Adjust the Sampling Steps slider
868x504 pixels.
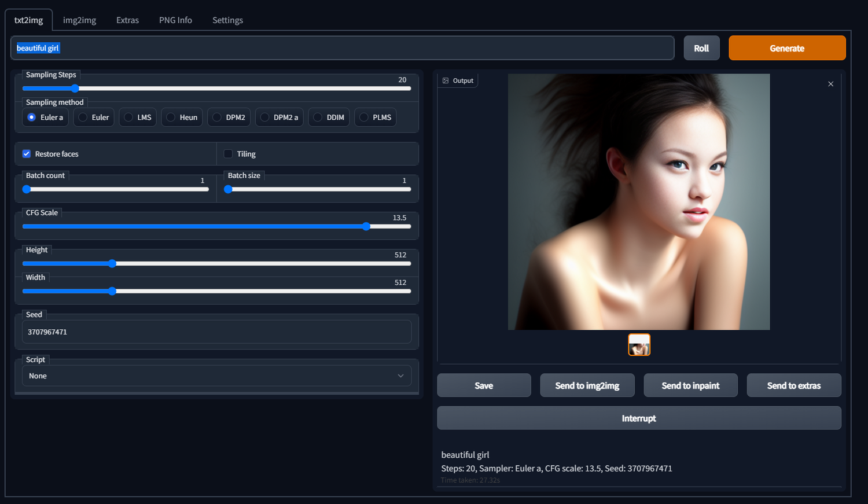point(217,89)
